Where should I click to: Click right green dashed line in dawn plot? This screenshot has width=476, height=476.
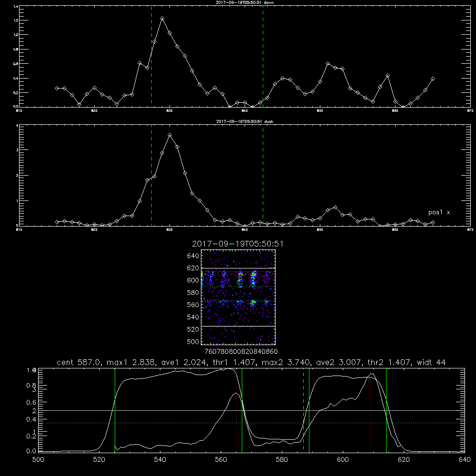263,56
